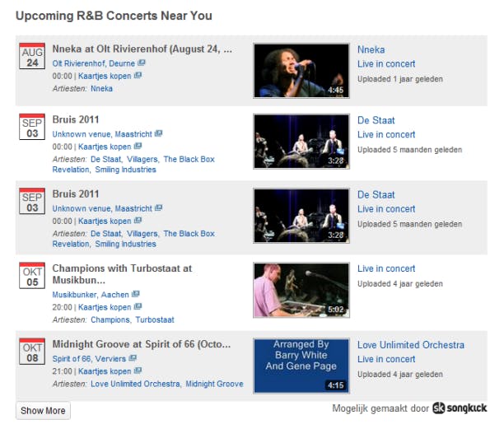The height and width of the screenshot is (429, 504).
Task: Click external link icon beside Musikbunker, Aachen
Action: (x=134, y=294)
